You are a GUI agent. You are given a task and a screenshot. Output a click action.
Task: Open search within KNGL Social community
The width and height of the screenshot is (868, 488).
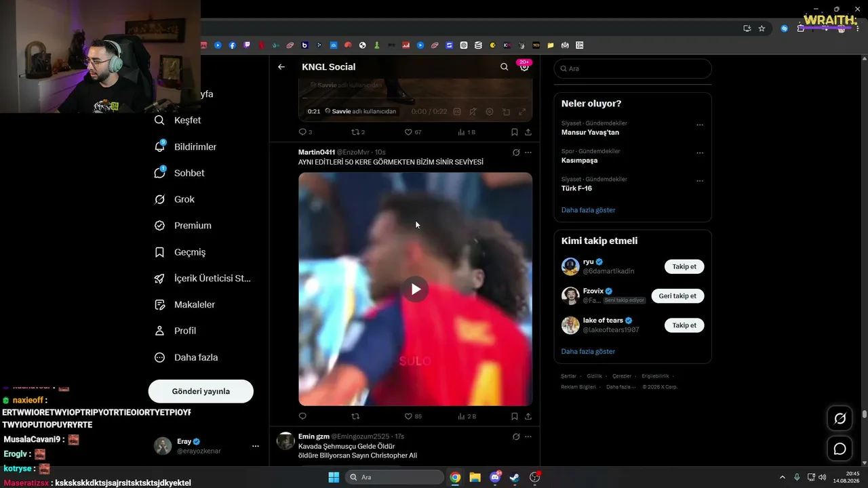[x=504, y=67]
